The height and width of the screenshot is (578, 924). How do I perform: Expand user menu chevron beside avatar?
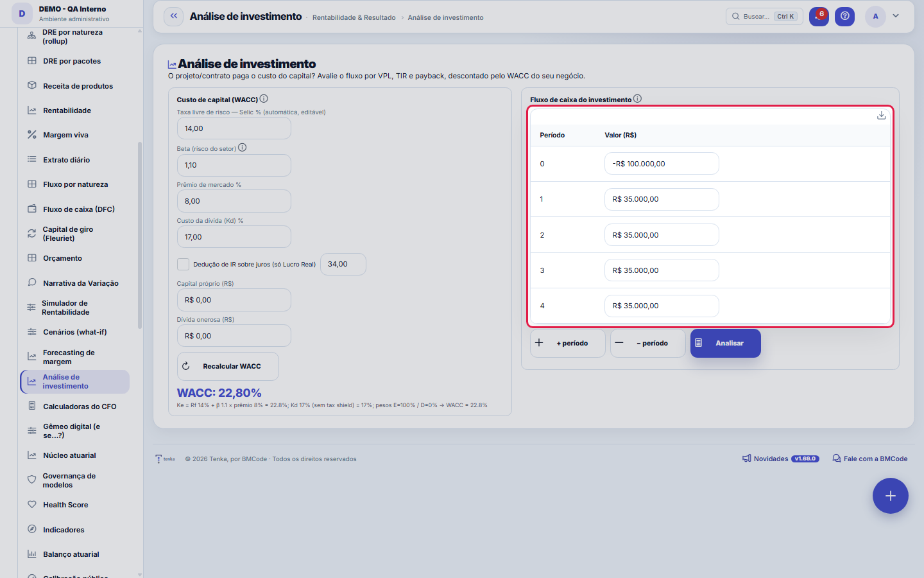point(896,16)
